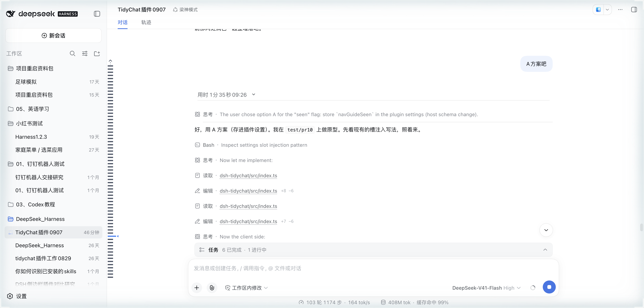
Task: Expand the Bash Inspect settings slot step
Action: (251, 145)
